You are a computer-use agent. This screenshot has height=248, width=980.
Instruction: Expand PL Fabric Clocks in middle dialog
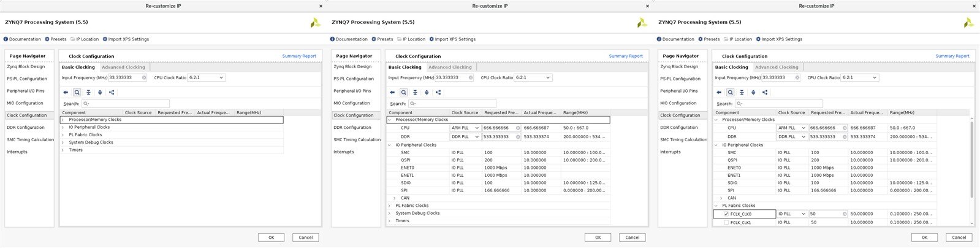tap(389, 206)
